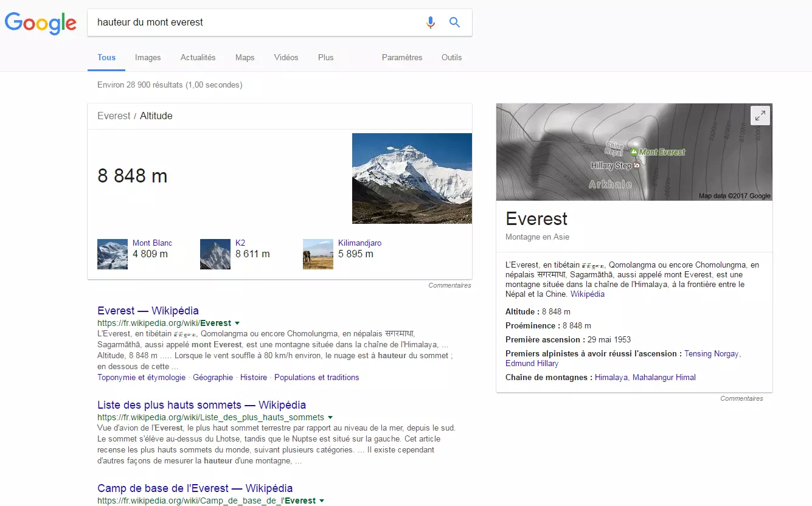This screenshot has width=812, height=506.
Task: Expand dropdown arrow next to wiki/Everest URL
Action: pos(237,324)
